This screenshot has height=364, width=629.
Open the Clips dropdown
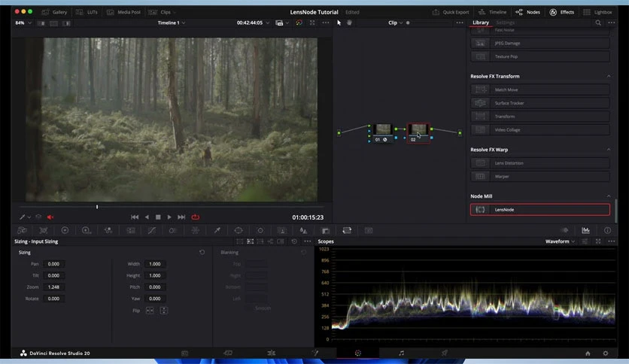[162, 12]
